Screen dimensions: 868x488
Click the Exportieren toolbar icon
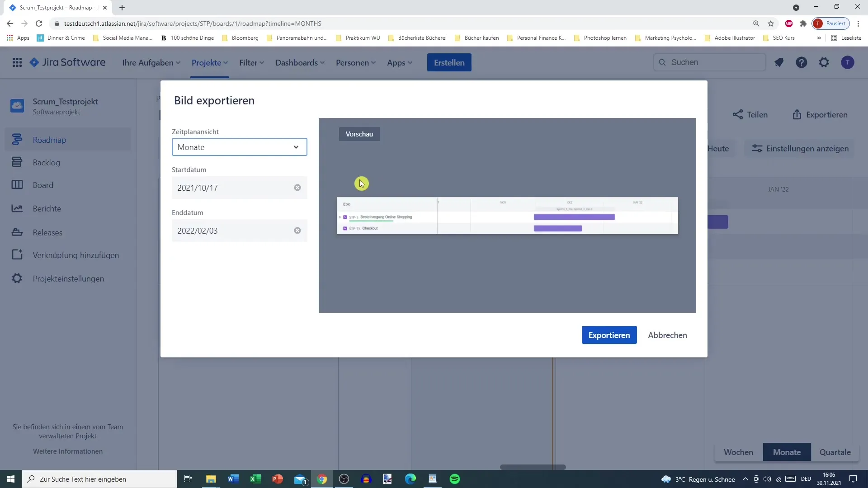click(820, 114)
